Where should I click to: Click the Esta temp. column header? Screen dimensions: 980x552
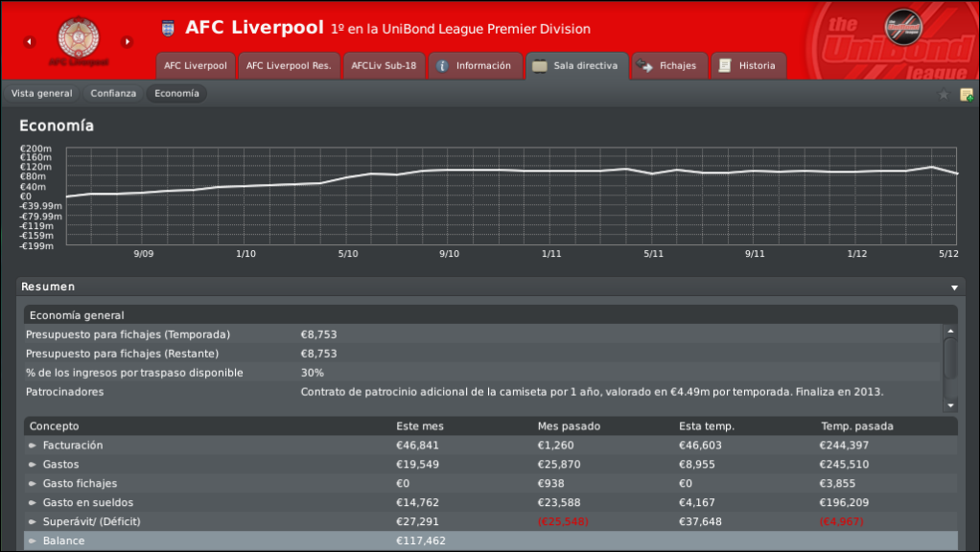coord(707,426)
